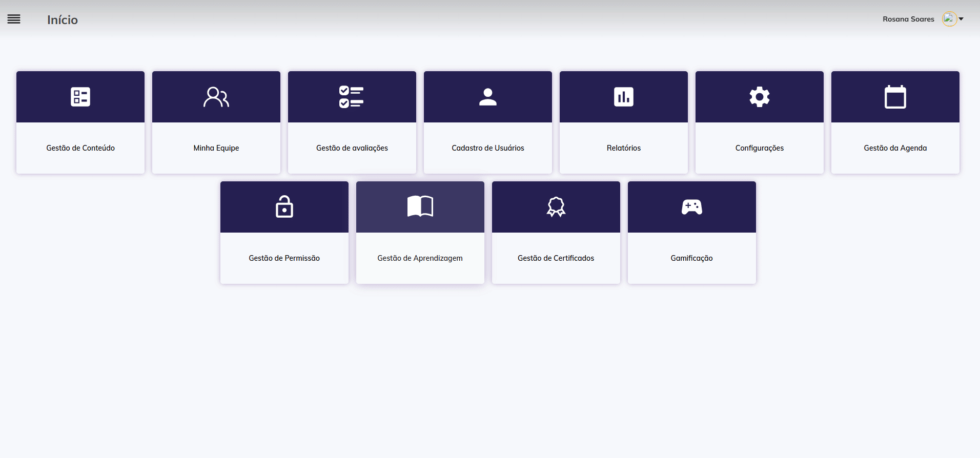Open Gestão de avaliações card label

(352, 148)
